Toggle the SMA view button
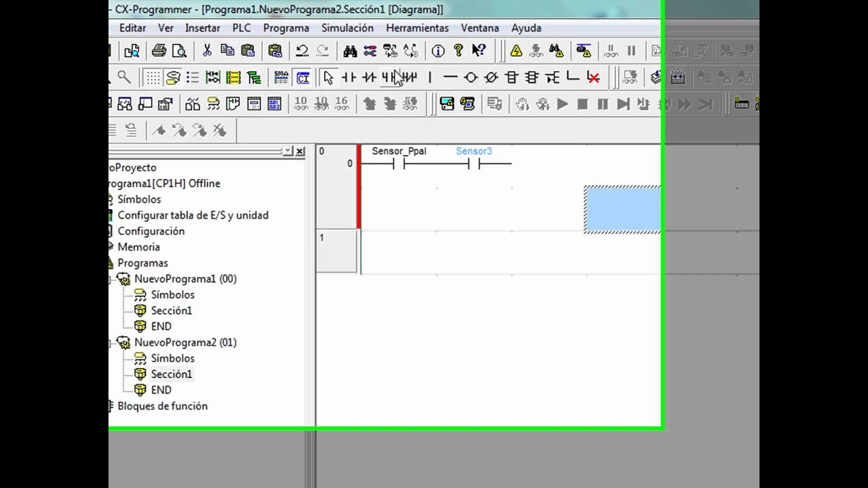The image size is (868, 488). tap(281, 78)
